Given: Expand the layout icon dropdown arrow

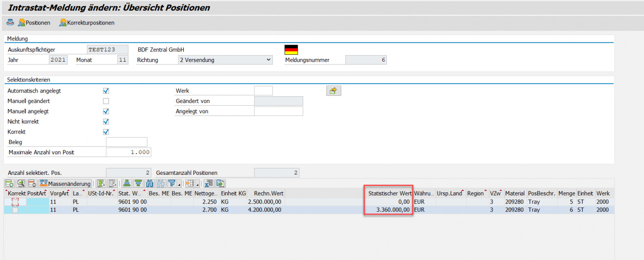Looking at the screenshot, I should tap(197, 185).
